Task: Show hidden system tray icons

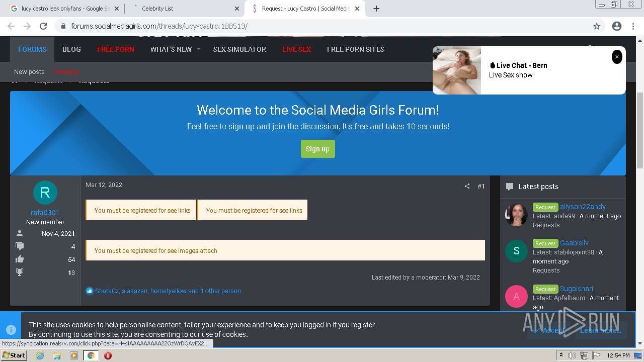Action: pyautogui.click(x=561, y=355)
